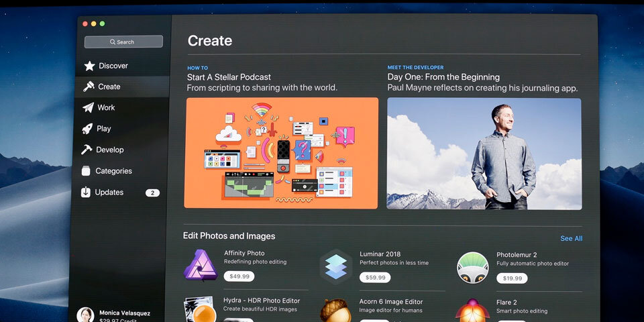
Task: Open the Photolemur 2 app icon
Action: pos(473,268)
